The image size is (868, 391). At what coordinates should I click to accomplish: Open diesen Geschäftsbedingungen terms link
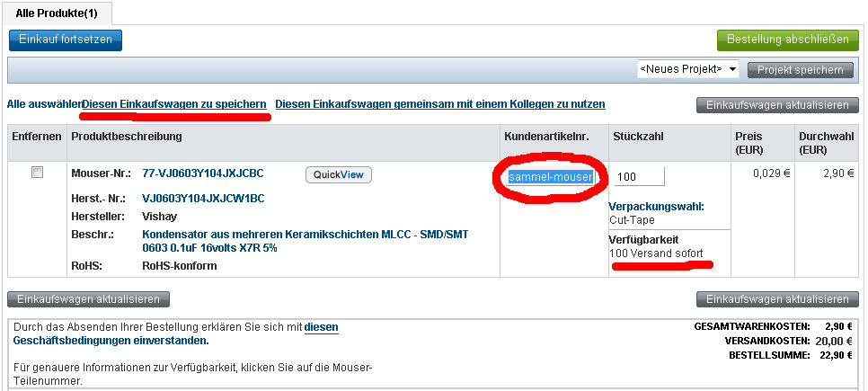175,334
